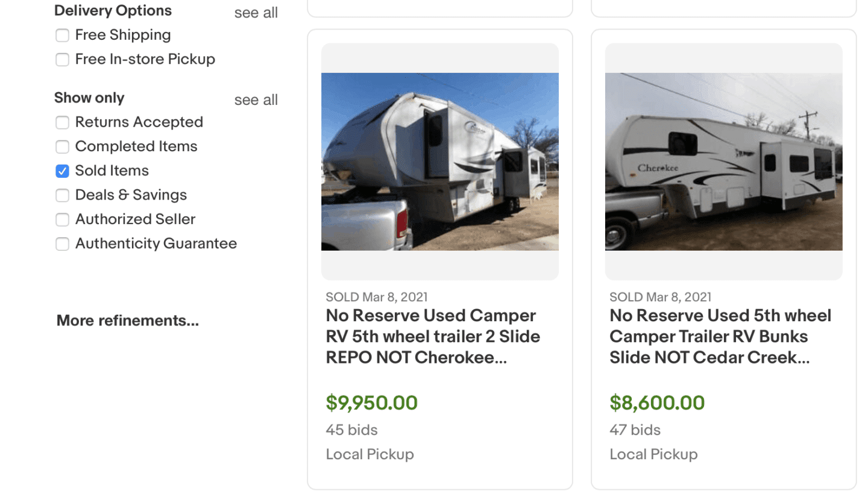The height and width of the screenshot is (499, 868).
Task: Check the Authorized Seller option
Action: point(62,219)
